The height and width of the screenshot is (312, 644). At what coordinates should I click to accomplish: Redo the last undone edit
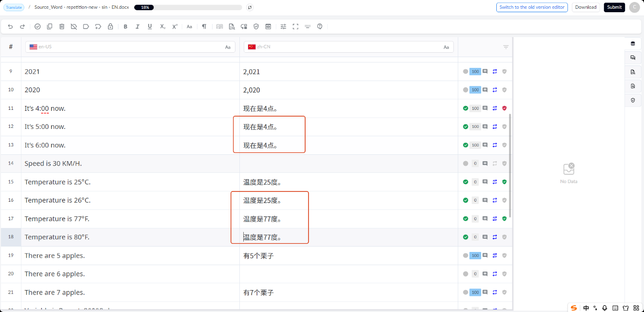coord(22,26)
